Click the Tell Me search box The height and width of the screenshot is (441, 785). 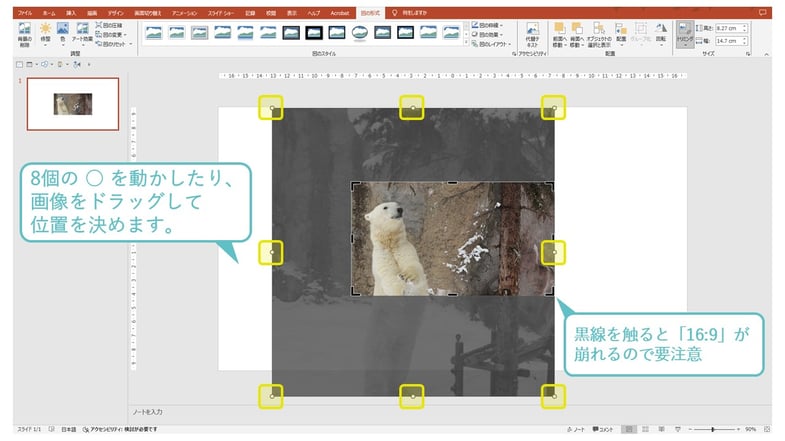[410, 13]
